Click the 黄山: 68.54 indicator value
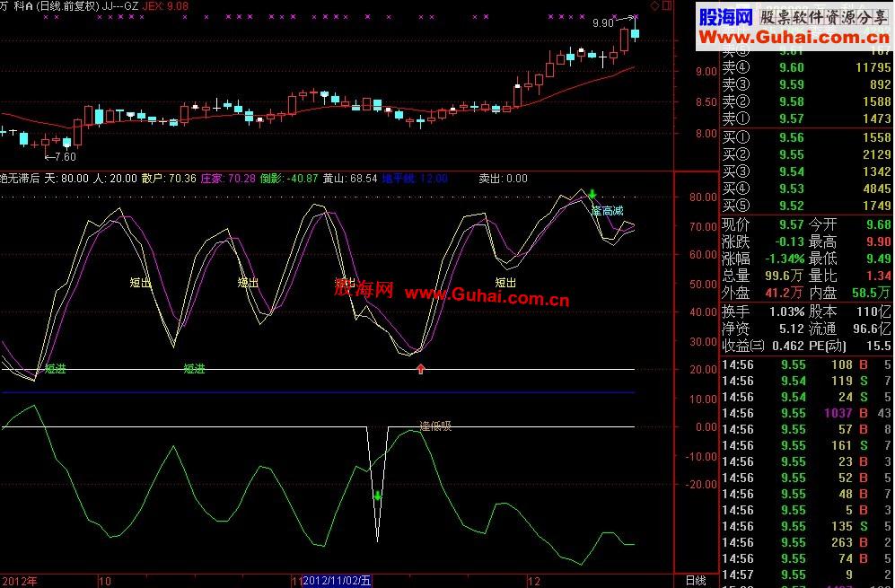 click(x=350, y=179)
